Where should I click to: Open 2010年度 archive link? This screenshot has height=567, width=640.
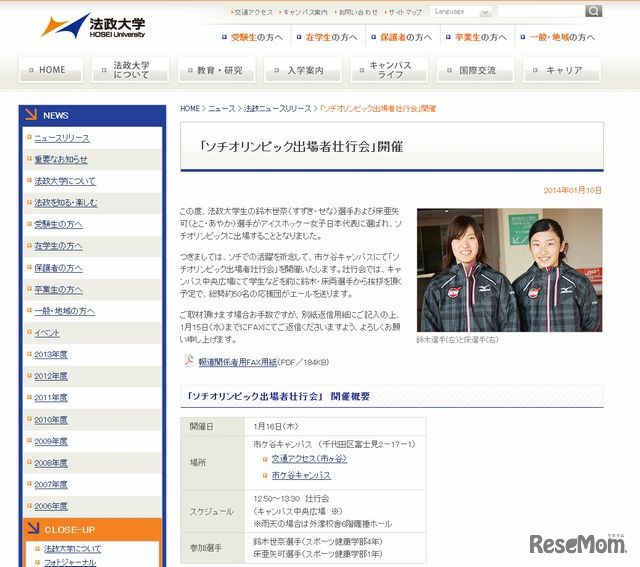point(51,420)
